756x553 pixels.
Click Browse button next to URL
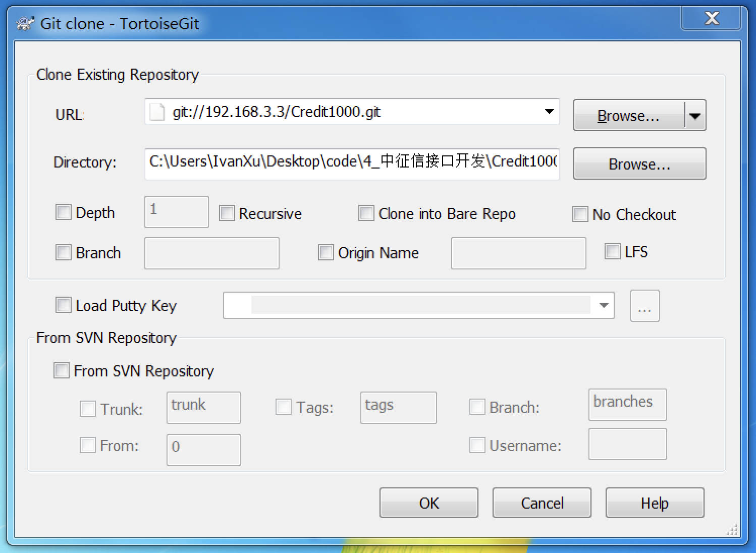[x=629, y=116]
